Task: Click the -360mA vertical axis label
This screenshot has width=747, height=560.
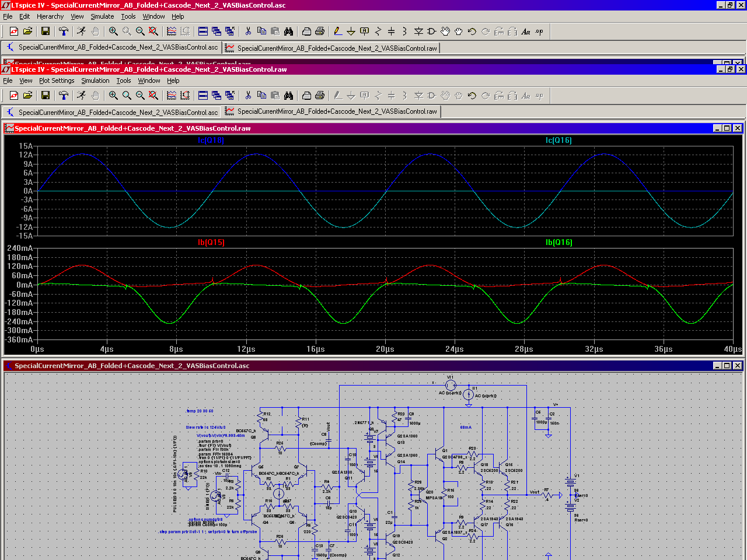Action: (19, 339)
